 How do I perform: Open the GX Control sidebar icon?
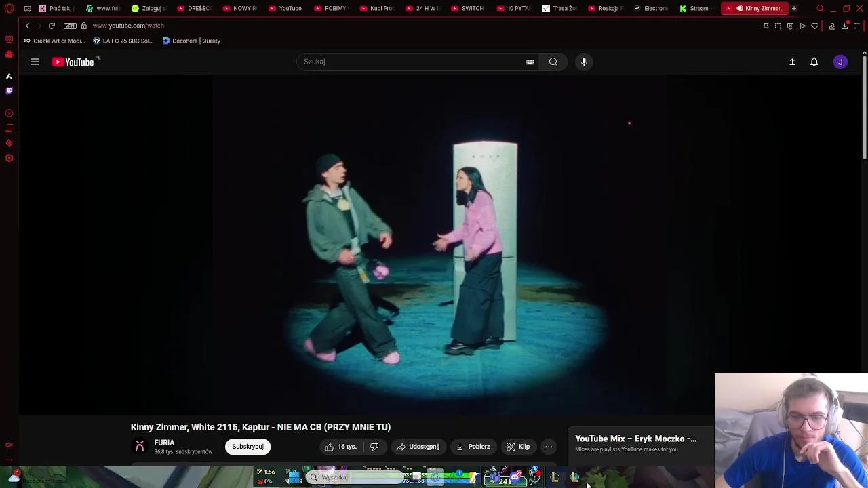(x=9, y=143)
